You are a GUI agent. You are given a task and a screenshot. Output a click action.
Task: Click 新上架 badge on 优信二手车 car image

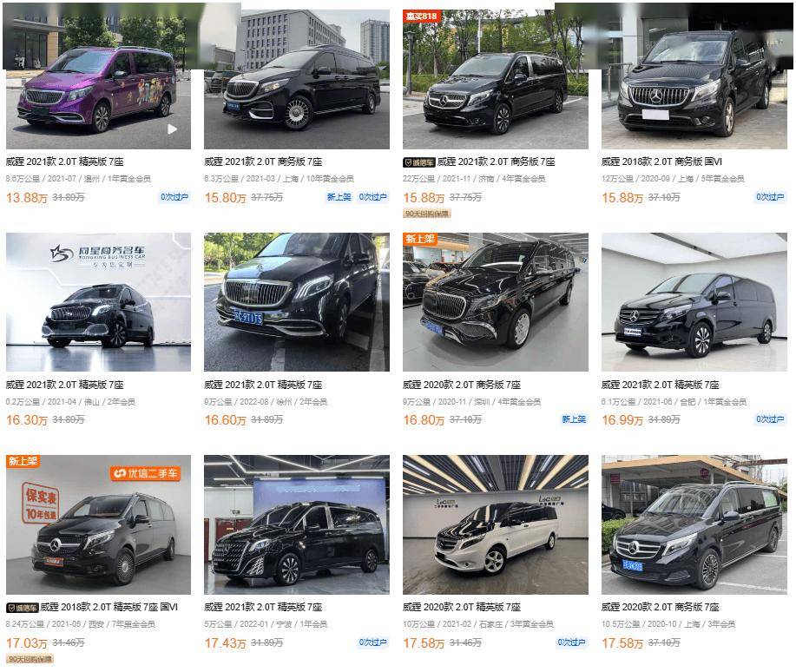pyautogui.click(x=23, y=461)
